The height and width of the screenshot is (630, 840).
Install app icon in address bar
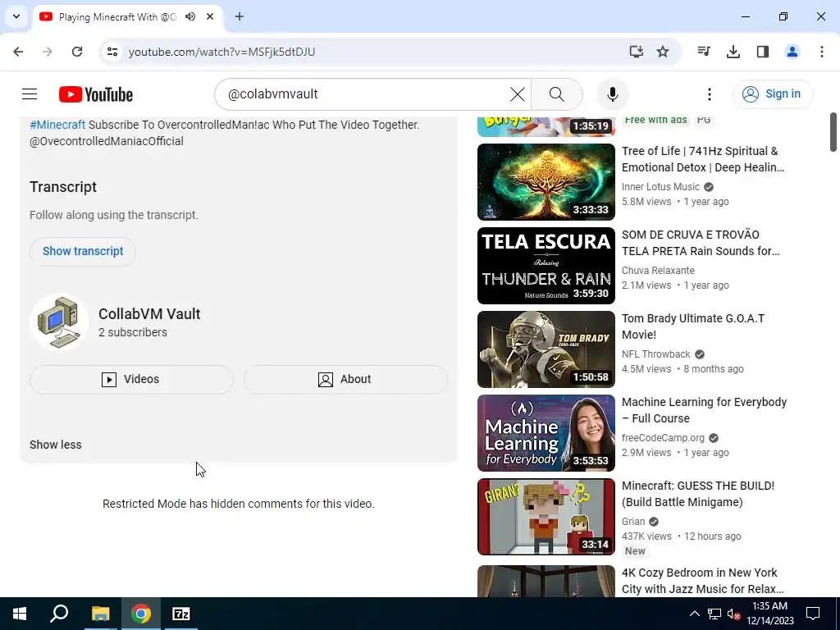point(636,52)
